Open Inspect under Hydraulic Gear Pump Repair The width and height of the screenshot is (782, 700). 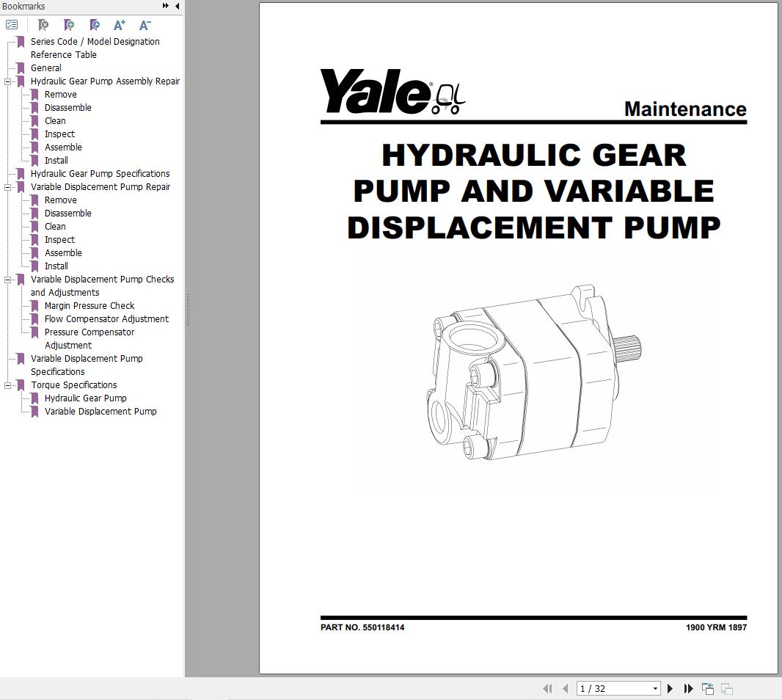pyautogui.click(x=59, y=134)
